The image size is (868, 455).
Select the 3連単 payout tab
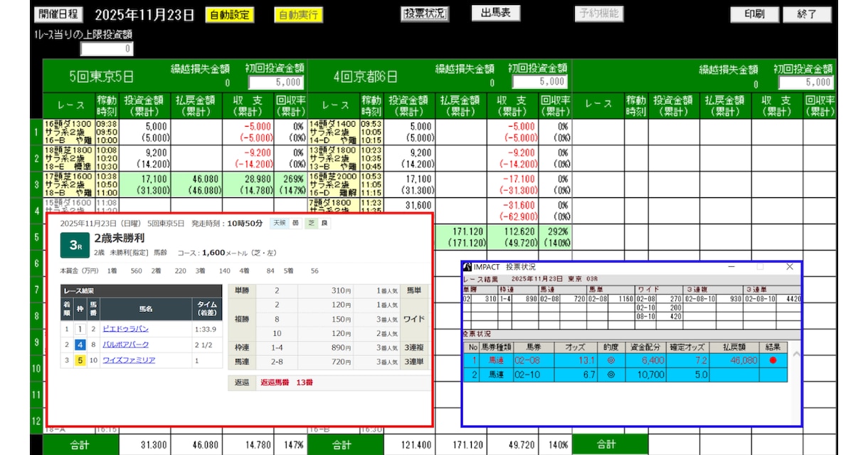pyautogui.click(x=413, y=362)
